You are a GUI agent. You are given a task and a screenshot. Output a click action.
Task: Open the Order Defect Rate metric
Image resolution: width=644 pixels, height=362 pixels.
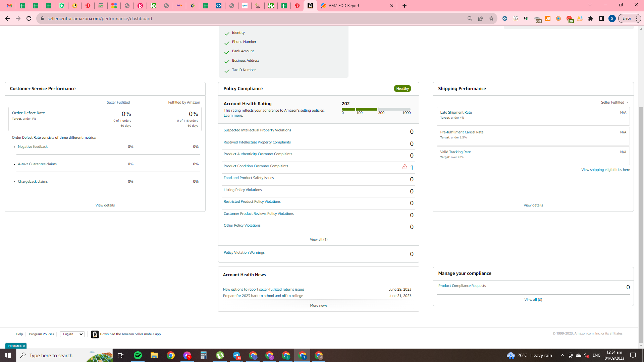29,113
